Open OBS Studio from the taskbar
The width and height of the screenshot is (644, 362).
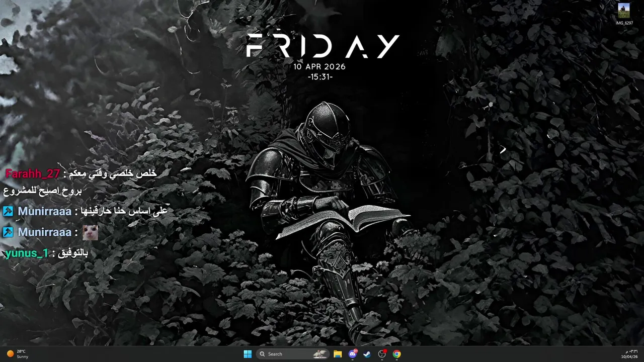point(382,354)
